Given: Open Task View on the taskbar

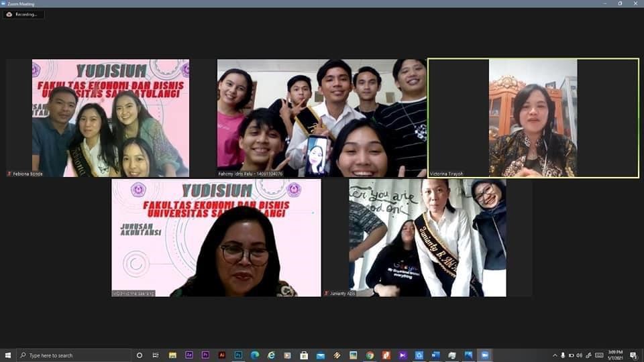Looking at the screenshot, I should click(156, 355).
